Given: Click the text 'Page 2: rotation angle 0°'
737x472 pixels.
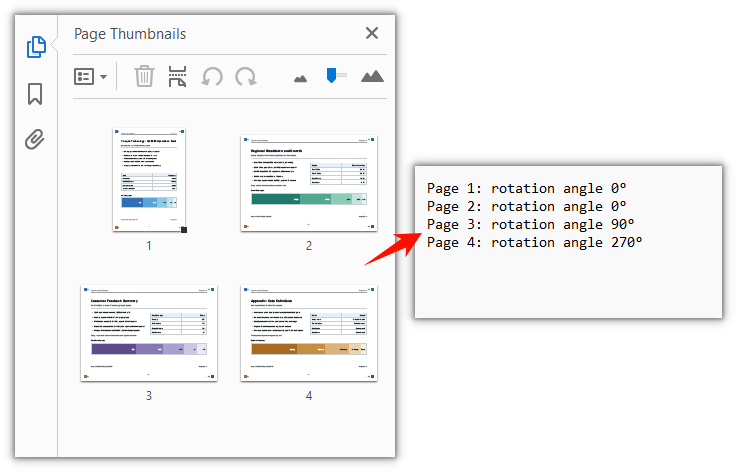Looking at the screenshot, I should pyautogui.click(x=526, y=206).
